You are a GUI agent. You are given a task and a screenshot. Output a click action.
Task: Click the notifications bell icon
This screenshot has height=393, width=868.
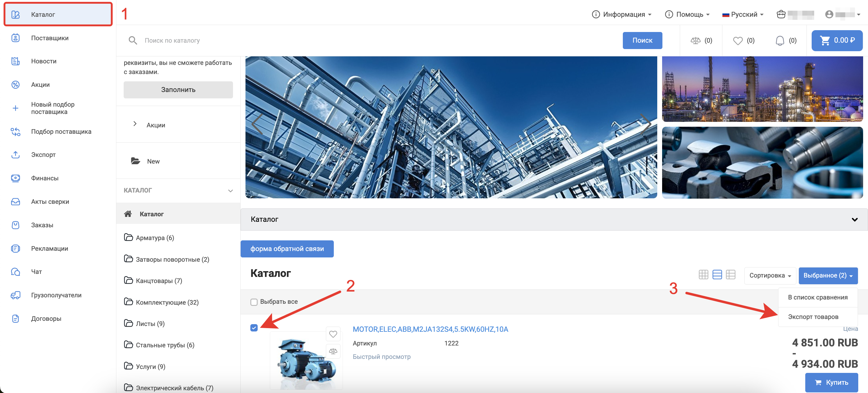pos(780,41)
